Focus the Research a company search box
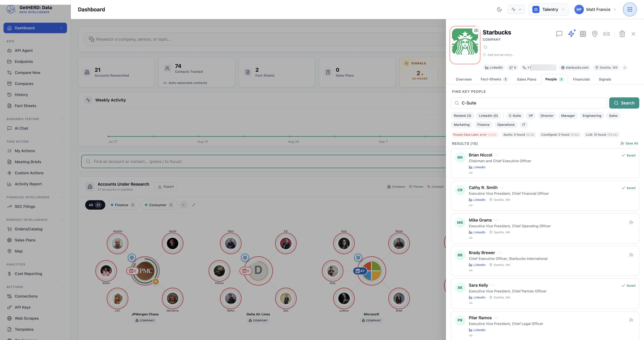 tap(264, 39)
